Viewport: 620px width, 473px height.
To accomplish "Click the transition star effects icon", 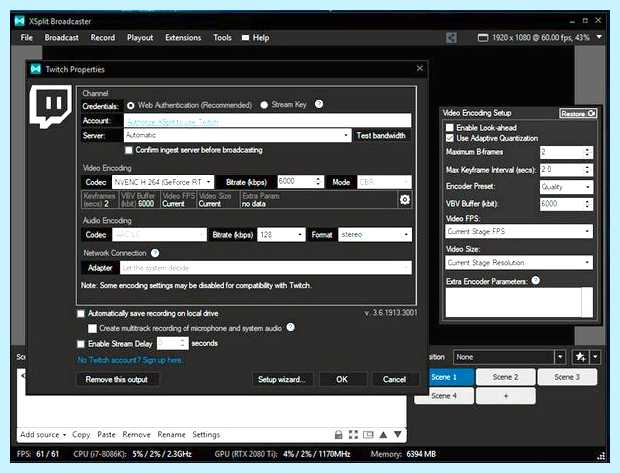I will pyautogui.click(x=580, y=357).
